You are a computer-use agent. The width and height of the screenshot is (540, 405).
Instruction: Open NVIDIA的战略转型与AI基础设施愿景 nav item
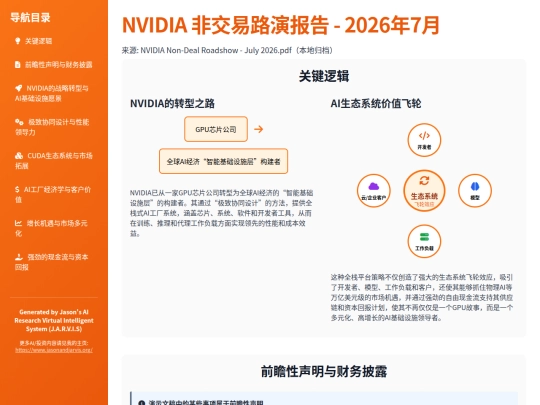pyautogui.click(x=54, y=93)
